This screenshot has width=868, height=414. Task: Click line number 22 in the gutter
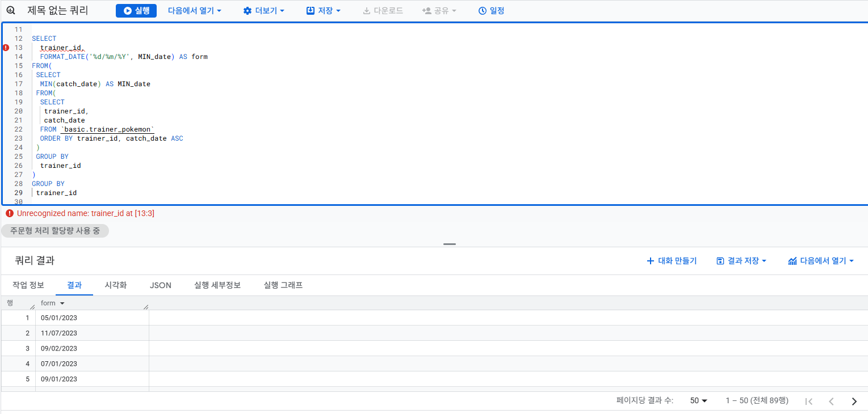(x=19, y=129)
